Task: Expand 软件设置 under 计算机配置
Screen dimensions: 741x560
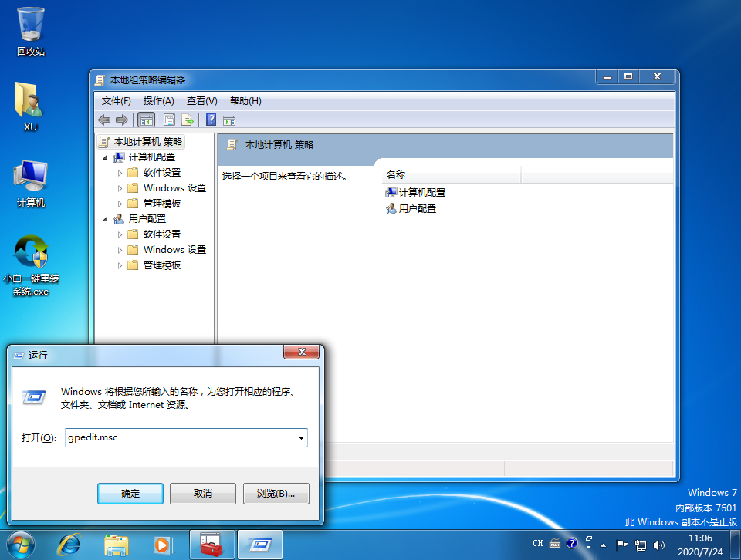Action: click(120, 173)
